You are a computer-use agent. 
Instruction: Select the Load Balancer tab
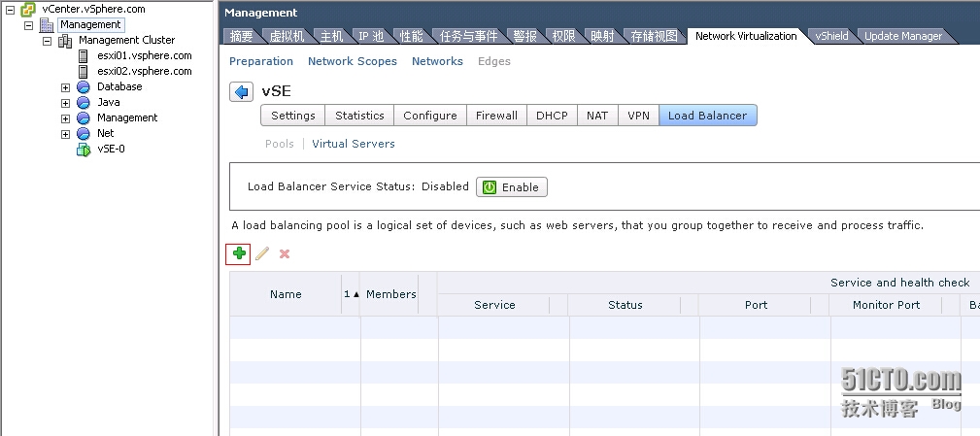[x=707, y=116]
